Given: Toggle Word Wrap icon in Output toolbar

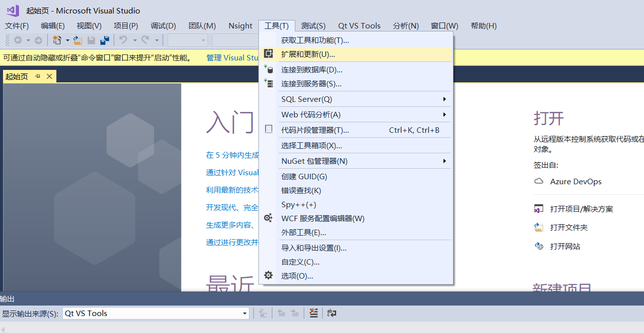Looking at the screenshot, I should click(x=332, y=313).
